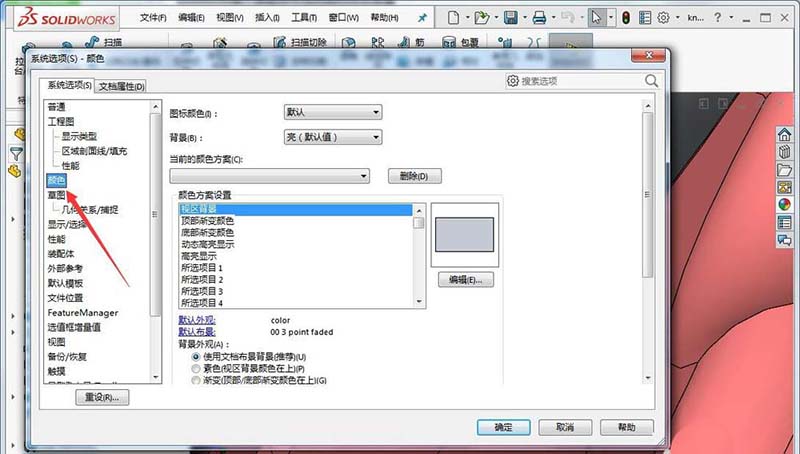The height and width of the screenshot is (454, 800).
Task: Click the Help question mark icon
Action: [x=717, y=18]
